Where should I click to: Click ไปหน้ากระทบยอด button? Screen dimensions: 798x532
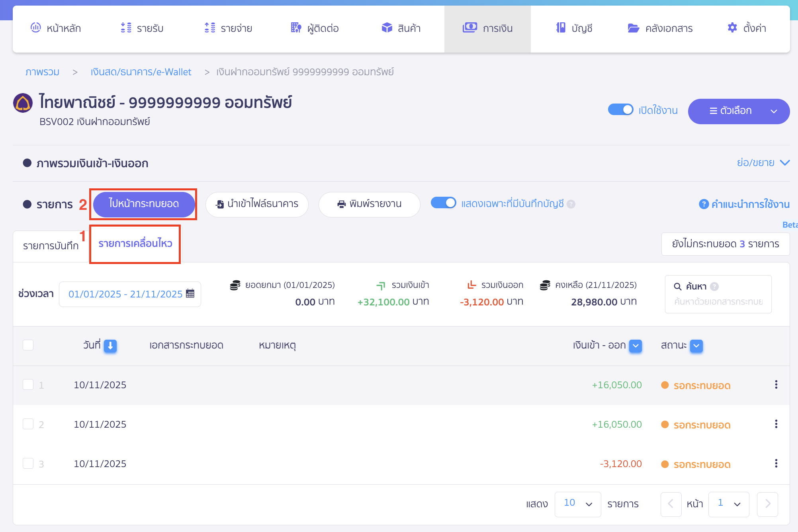(x=144, y=204)
